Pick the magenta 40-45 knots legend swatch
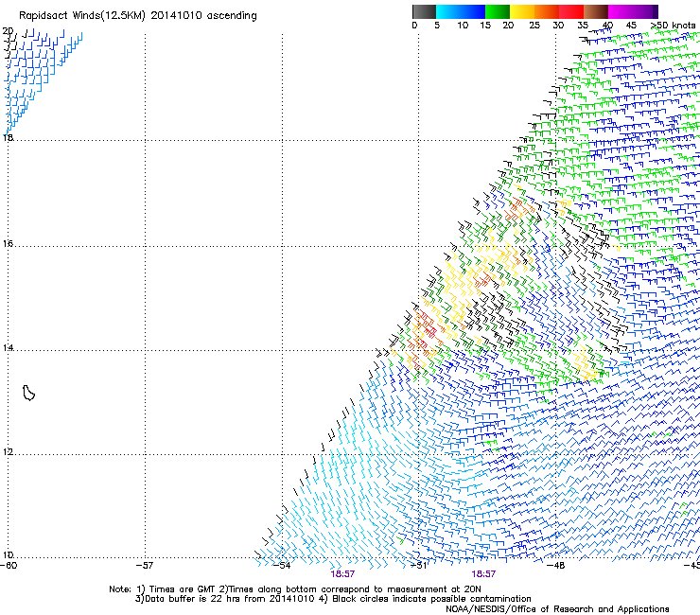The width and height of the screenshot is (700, 615). pos(621,11)
